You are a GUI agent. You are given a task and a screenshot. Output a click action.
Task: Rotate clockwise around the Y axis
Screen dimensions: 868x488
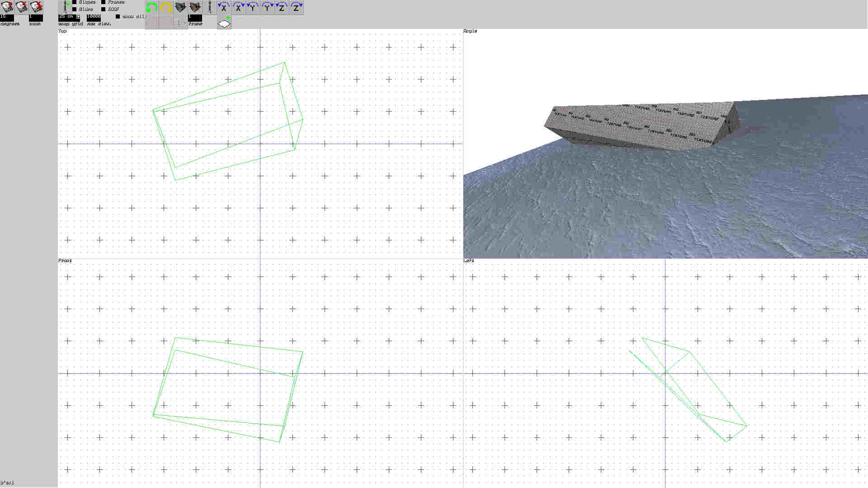pyautogui.click(x=267, y=7)
